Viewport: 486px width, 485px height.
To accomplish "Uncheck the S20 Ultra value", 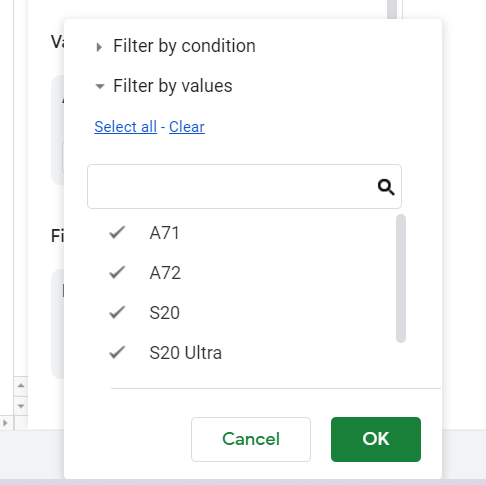I will (117, 352).
